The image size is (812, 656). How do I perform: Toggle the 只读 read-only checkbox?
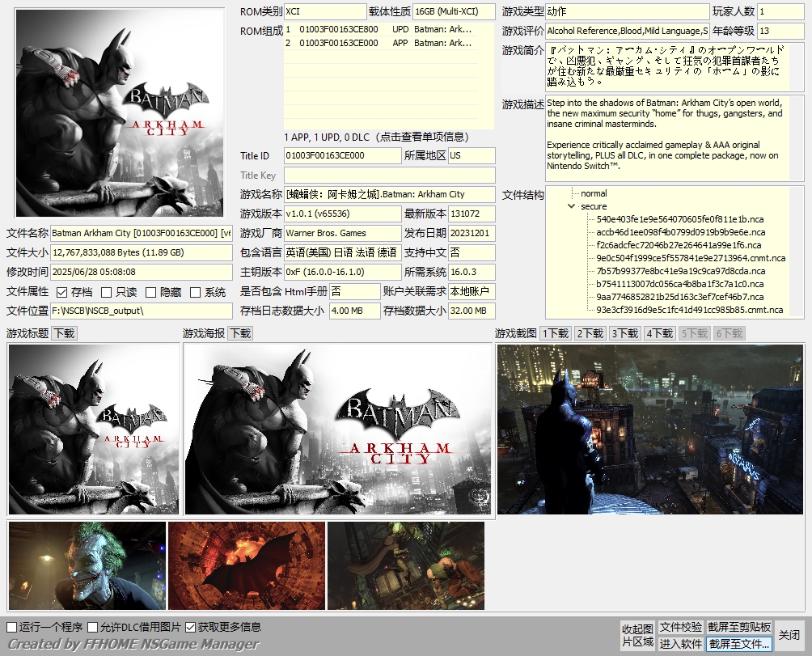pyautogui.click(x=106, y=293)
